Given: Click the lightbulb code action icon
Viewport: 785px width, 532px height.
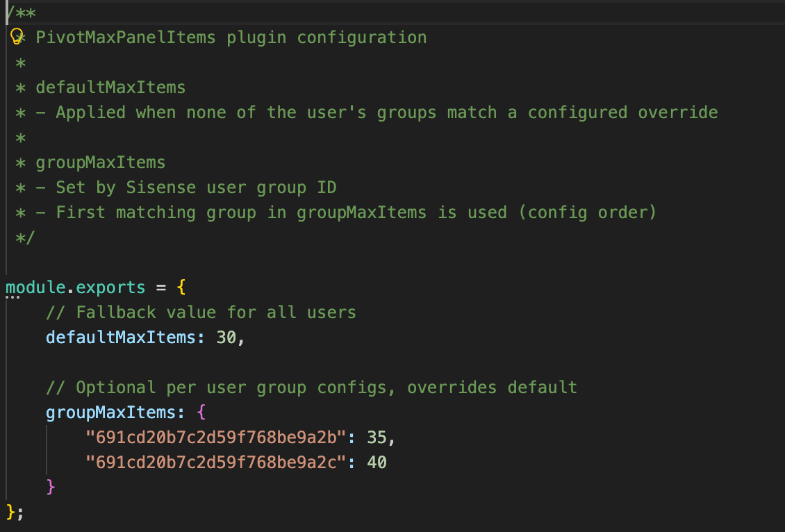Looking at the screenshot, I should tap(17, 38).
